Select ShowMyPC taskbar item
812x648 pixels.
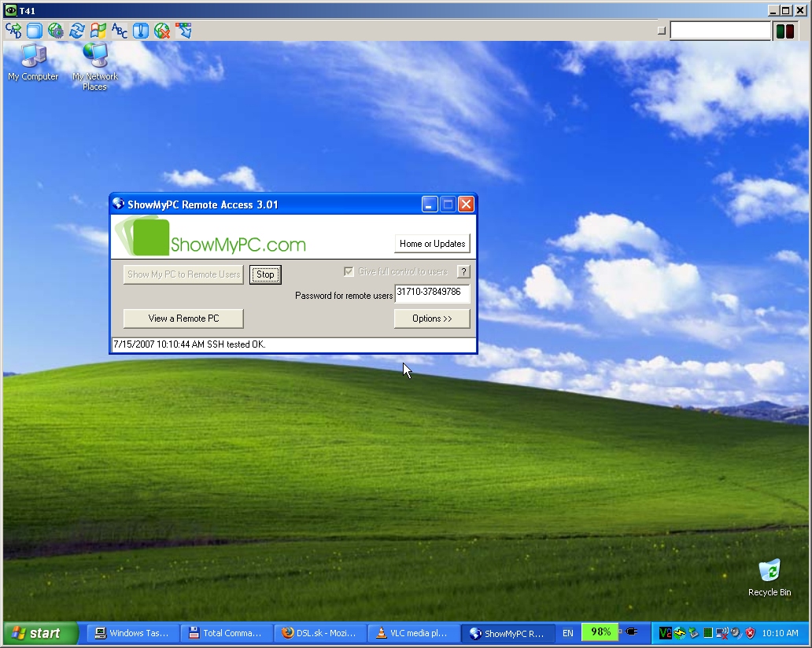tap(507, 633)
